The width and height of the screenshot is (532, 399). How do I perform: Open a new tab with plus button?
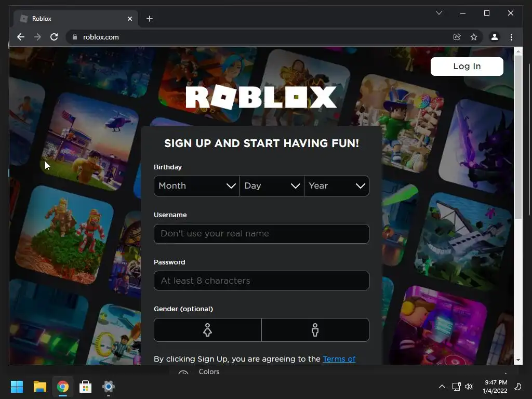point(150,19)
